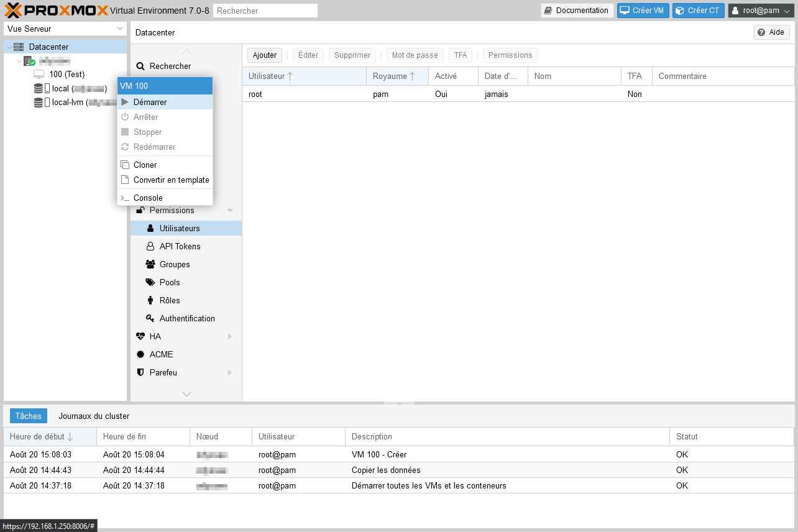798x532 pixels.
Task: Click the Authentification key icon
Action: 150,319
